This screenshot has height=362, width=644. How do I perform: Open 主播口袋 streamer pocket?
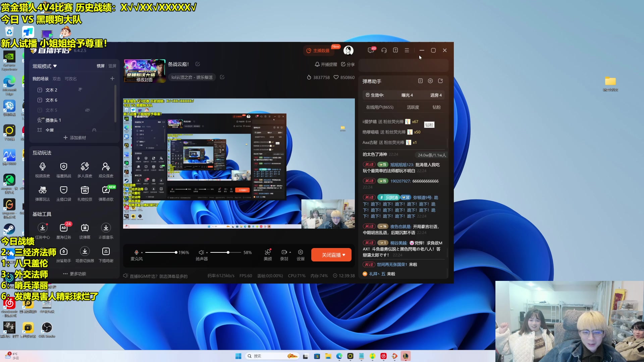tap(63, 193)
